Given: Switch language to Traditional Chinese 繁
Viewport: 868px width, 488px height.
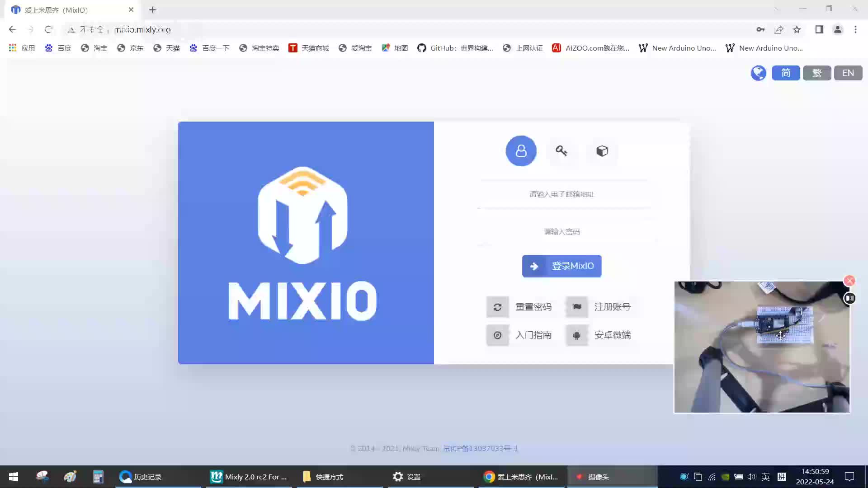Looking at the screenshot, I should point(817,73).
